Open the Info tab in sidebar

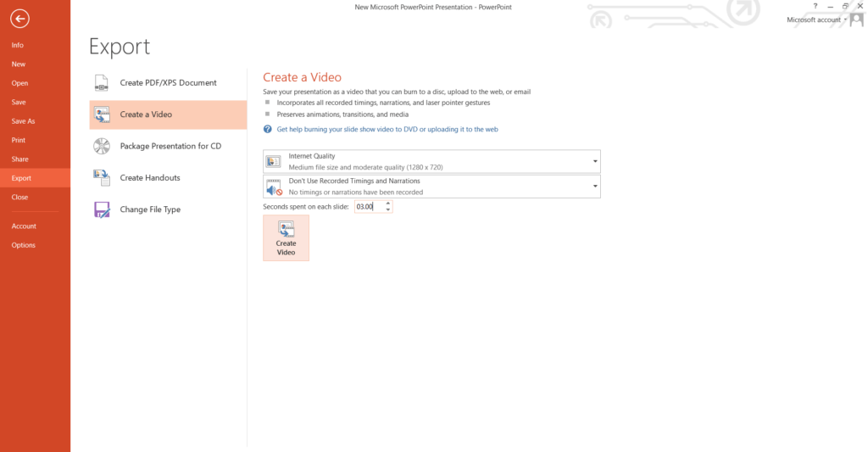point(18,45)
